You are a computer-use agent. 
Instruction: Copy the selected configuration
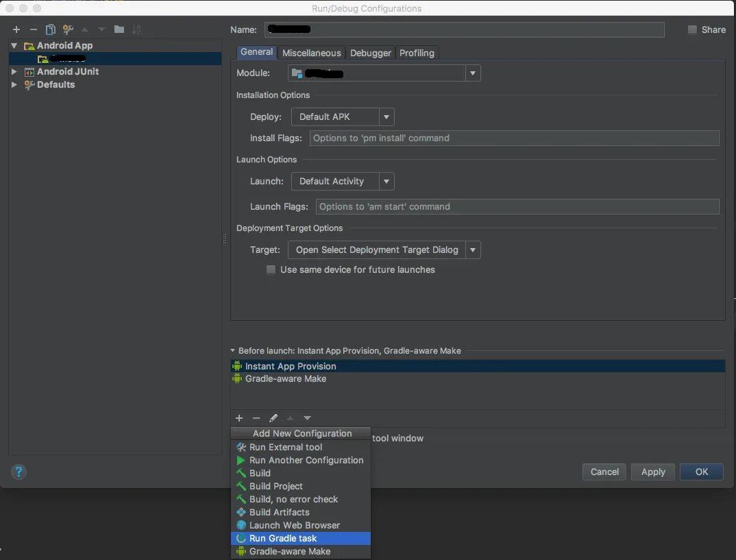point(50,29)
